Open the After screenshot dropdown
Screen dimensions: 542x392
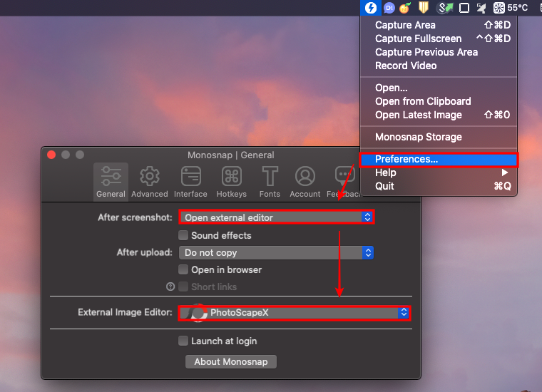coord(276,217)
